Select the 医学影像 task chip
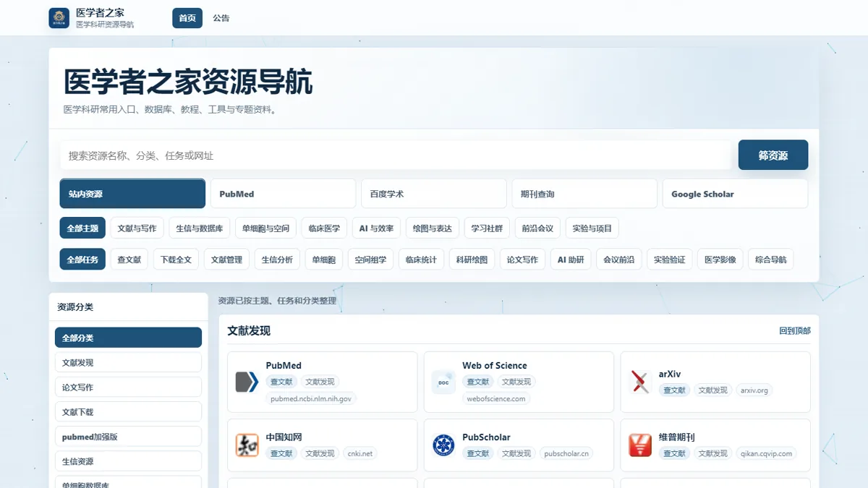The height and width of the screenshot is (488, 868). 720,260
